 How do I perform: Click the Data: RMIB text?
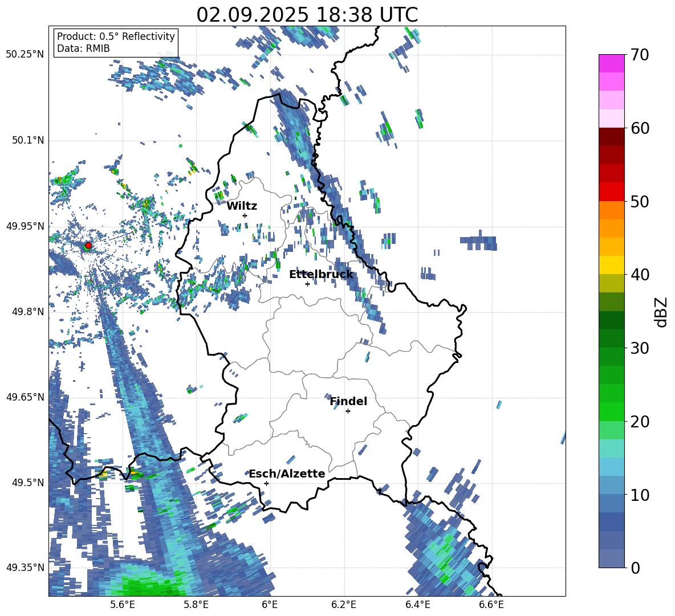click(83, 48)
